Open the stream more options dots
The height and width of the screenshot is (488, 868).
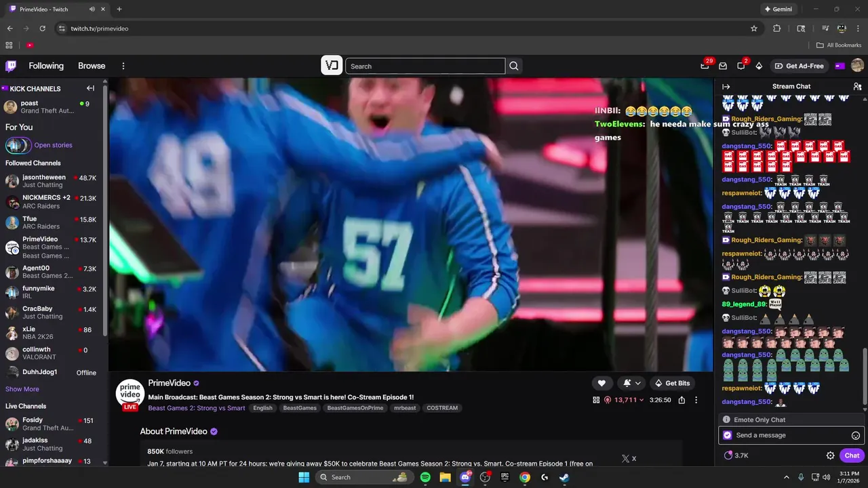[x=696, y=400]
